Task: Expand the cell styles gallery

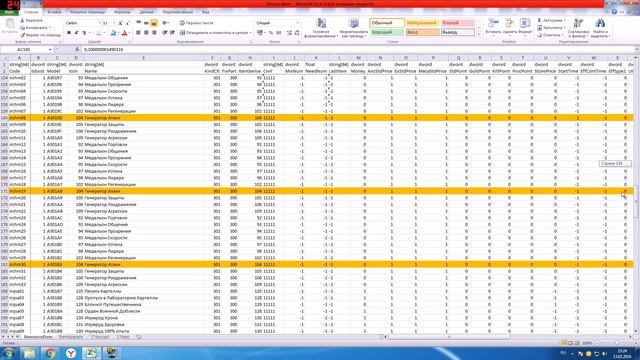Action: (478, 35)
